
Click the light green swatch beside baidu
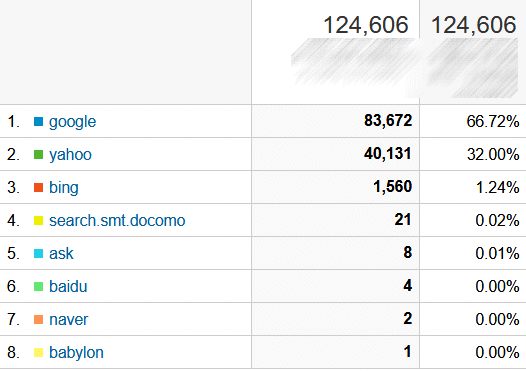coord(39,286)
